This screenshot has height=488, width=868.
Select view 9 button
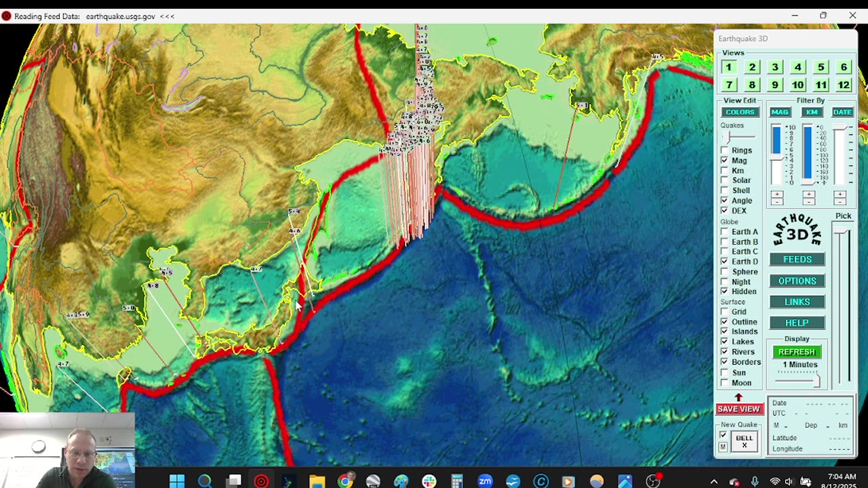774,85
